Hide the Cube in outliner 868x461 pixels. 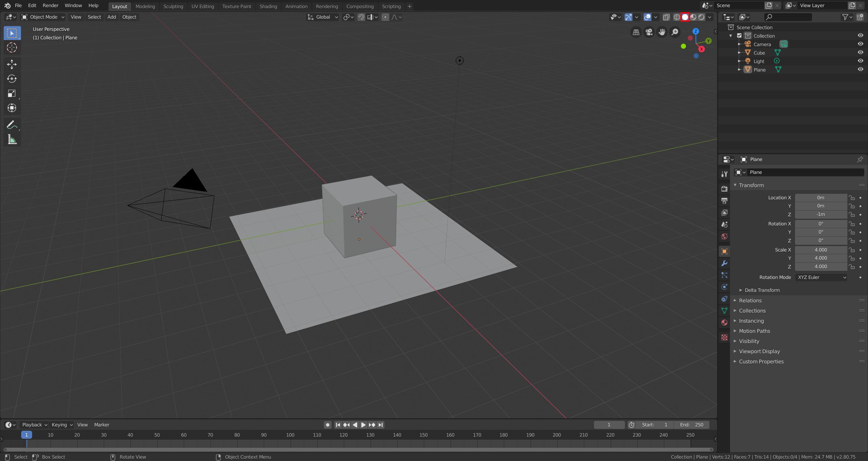click(x=861, y=53)
